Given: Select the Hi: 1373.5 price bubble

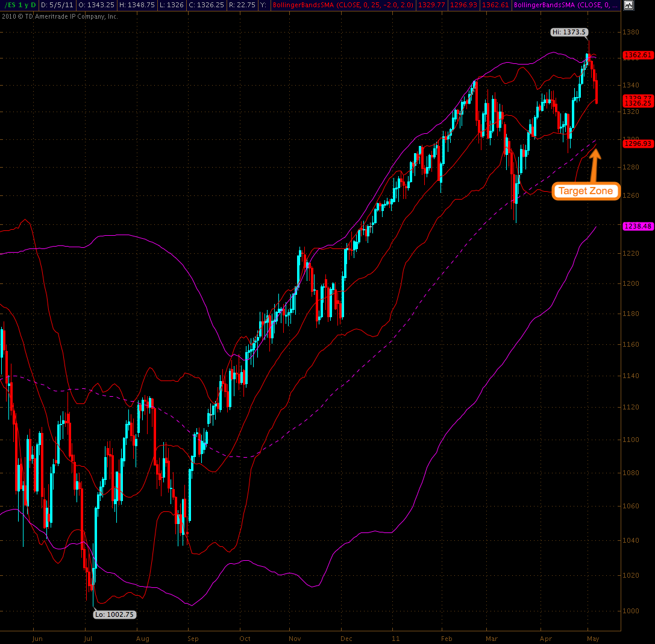Looking at the screenshot, I should coord(569,32).
